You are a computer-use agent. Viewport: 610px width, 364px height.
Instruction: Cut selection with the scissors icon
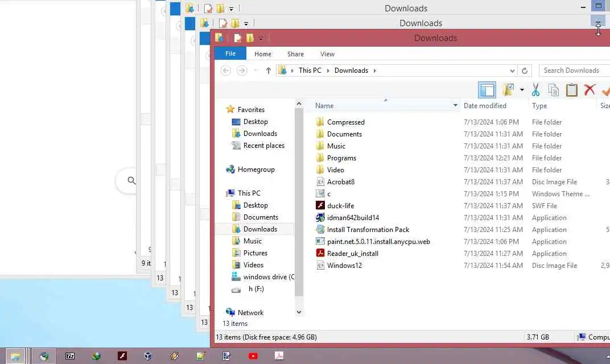[x=535, y=90]
